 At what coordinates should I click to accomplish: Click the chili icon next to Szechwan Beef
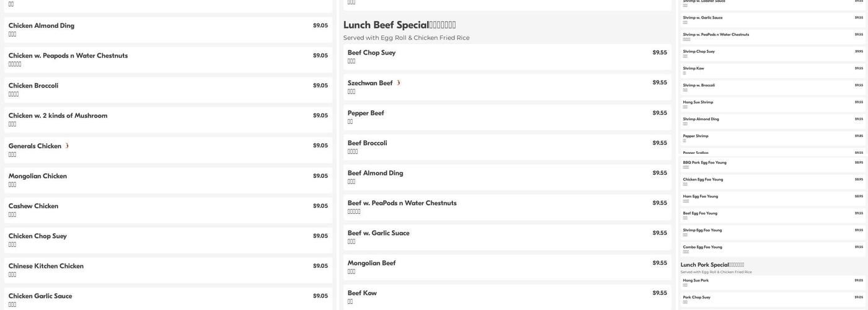398,83
